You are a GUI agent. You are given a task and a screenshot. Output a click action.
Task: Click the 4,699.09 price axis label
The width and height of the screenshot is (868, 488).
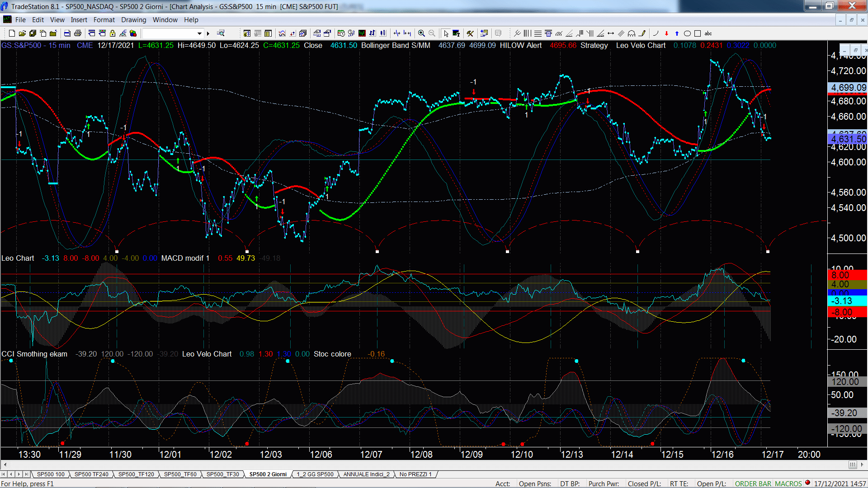pyautogui.click(x=848, y=88)
